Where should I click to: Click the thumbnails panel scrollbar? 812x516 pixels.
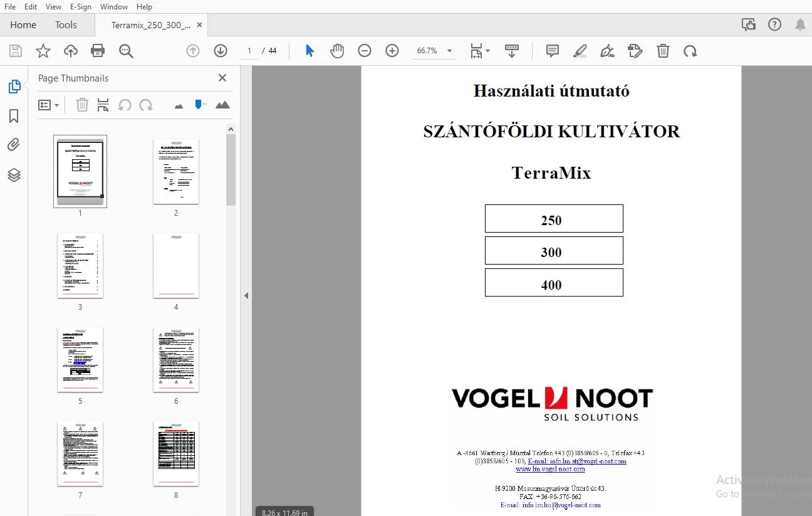coord(231,169)
